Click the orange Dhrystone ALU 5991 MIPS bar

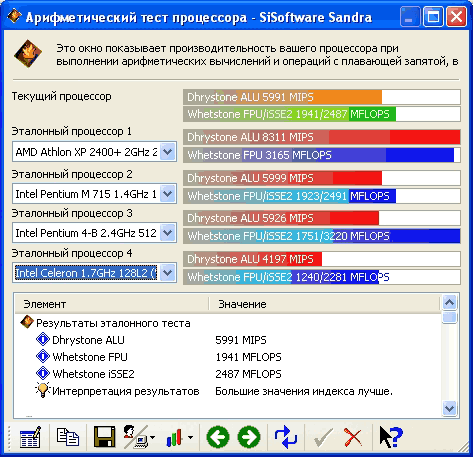[x=322, y=97]
